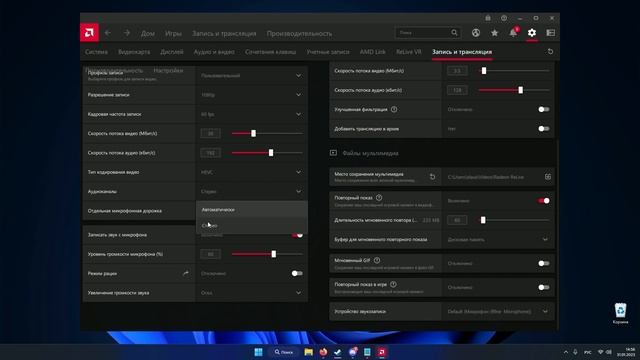Choose Стерео in the open dropdown list
Viewport: 640px width, 360px height.
pyautogui.click(x=252, y=225)
